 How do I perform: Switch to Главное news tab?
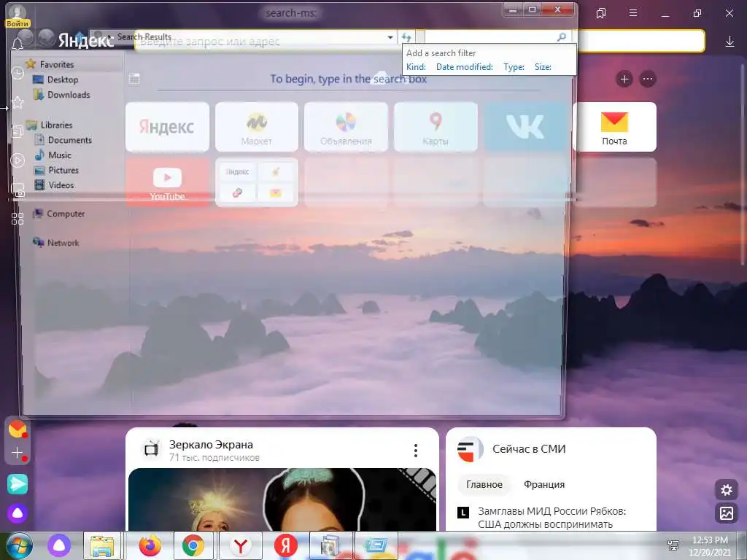[484, 484]
